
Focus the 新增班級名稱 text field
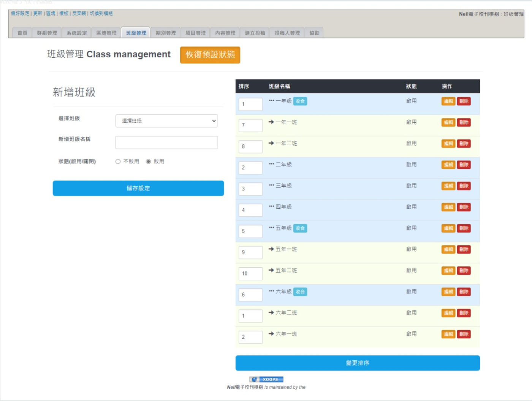pos(166,143)
